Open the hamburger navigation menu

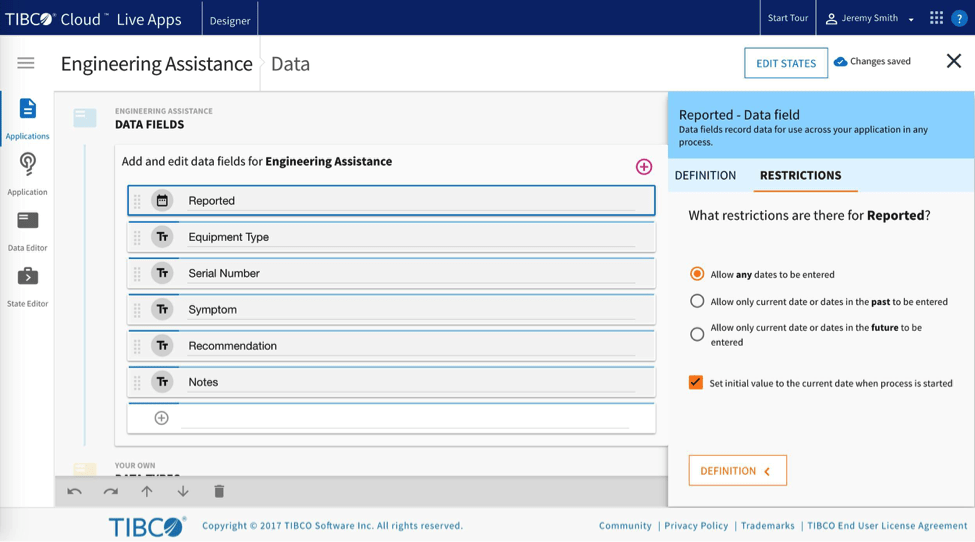(x=25, y=63)
